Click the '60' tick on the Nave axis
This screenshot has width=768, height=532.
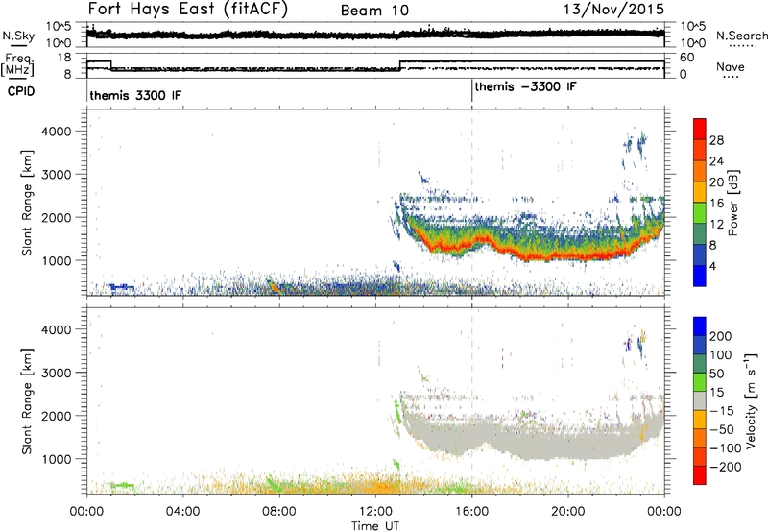pyautogui.click(x=687, y=58)
